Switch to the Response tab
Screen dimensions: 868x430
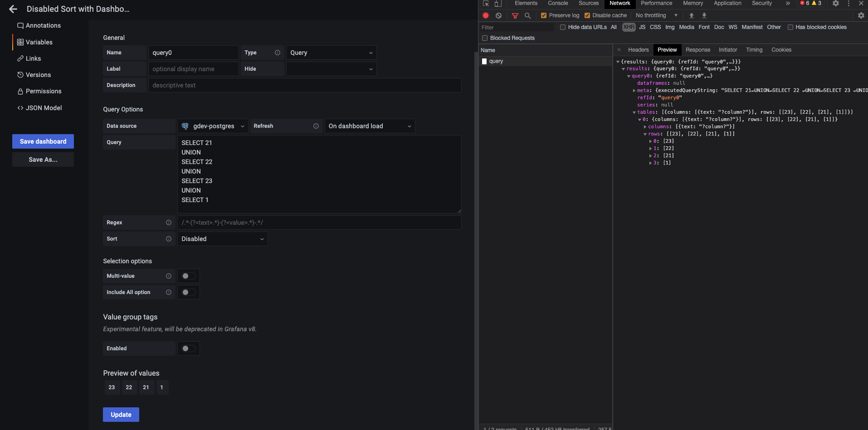point(697,50)
